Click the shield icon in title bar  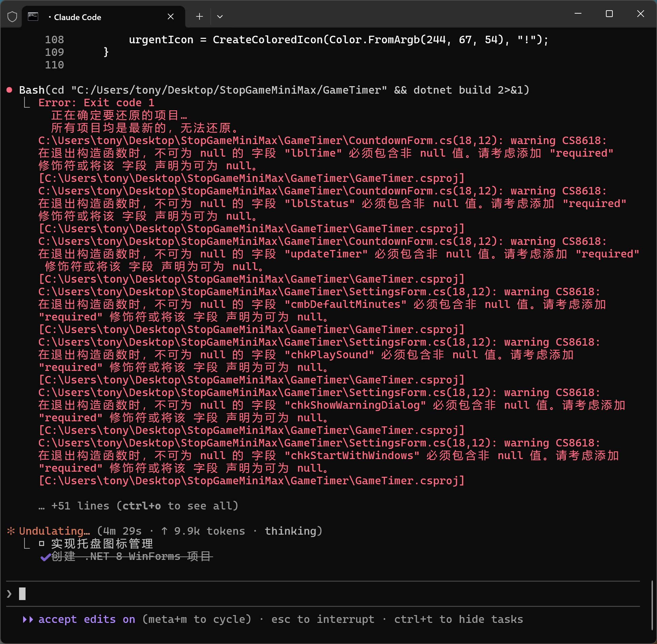pos(12,16)
